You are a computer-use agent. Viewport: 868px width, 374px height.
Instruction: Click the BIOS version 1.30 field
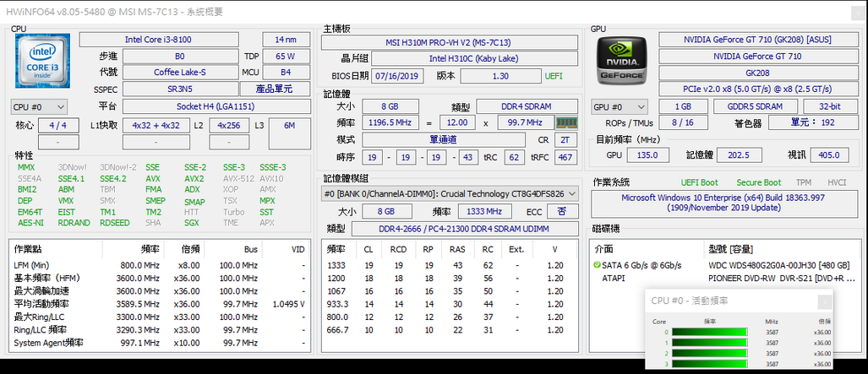(500, 76)
